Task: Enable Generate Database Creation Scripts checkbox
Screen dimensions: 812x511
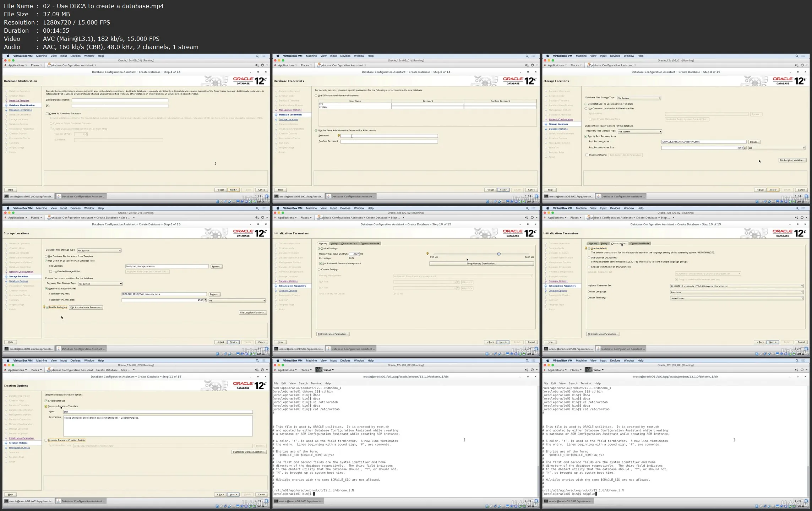Action: (46, 440)
